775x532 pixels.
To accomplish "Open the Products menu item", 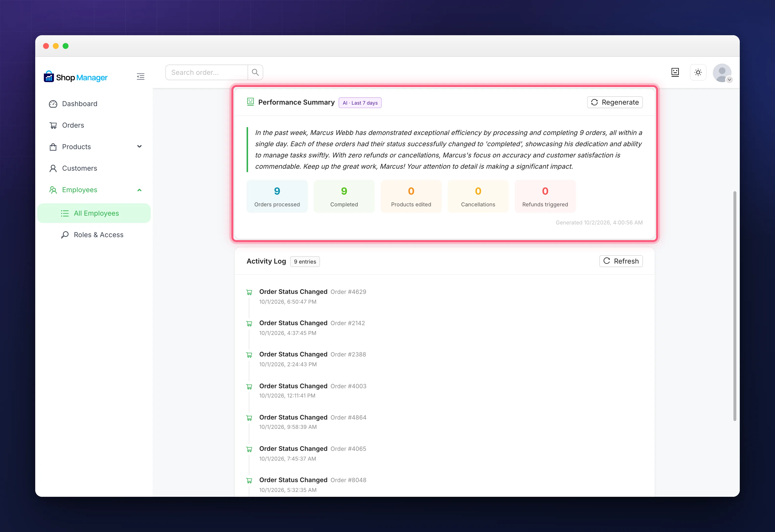I will (x=94, y=147).
